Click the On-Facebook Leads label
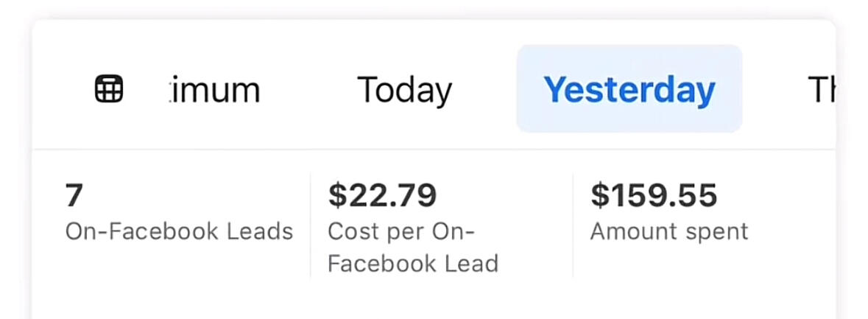This screenshot has height=319, width=868. (179, 231)
